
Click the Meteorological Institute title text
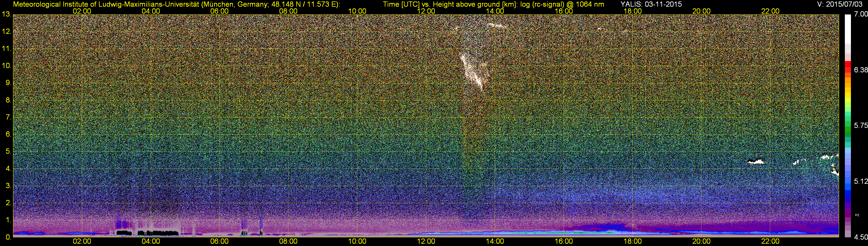pyautogui.click(x=176, y=4)
